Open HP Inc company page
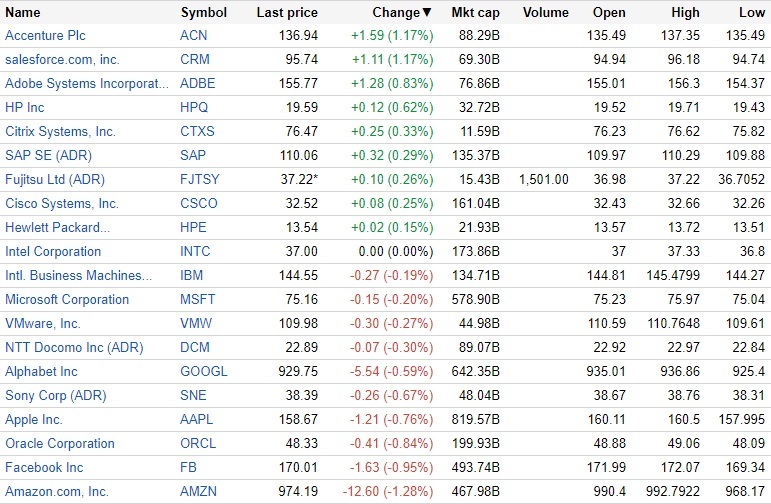 click(x=25, y=107)
